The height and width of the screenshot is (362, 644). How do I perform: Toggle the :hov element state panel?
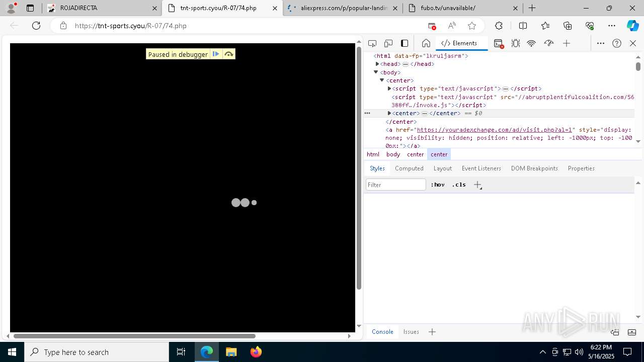[438, 185]
